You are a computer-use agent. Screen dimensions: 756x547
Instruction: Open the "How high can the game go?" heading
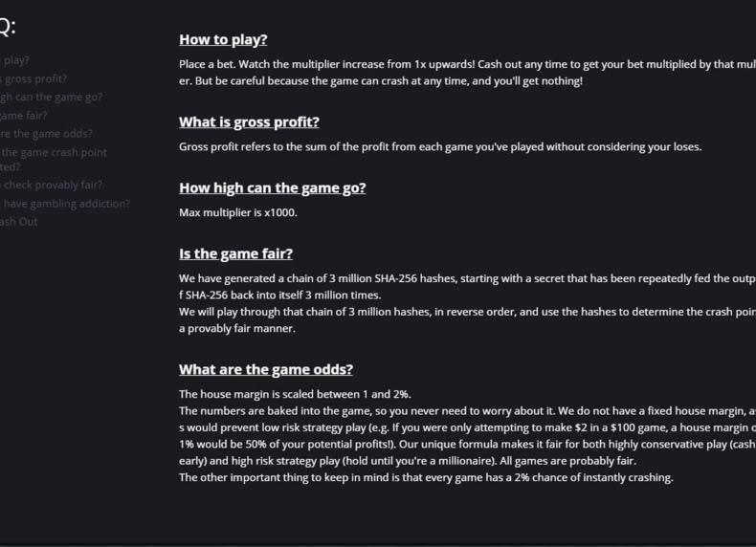pos(273,188)
